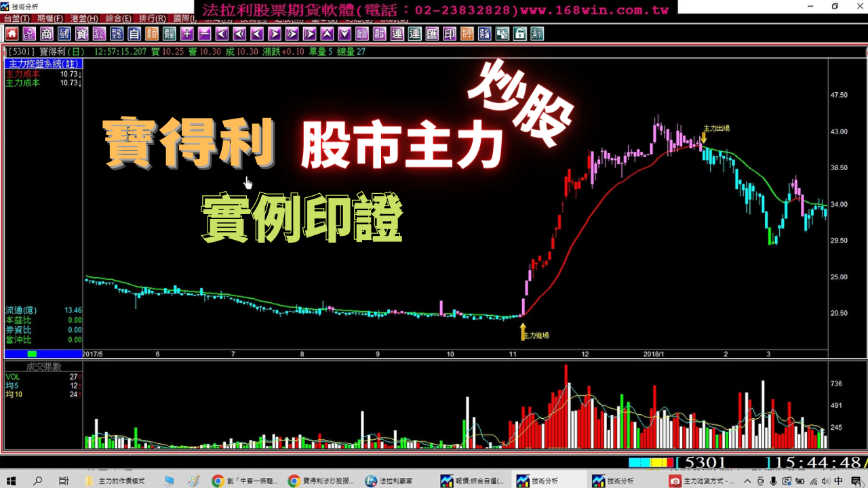
Task: Open the 港盤(H) menu
Action: [84, 19]
